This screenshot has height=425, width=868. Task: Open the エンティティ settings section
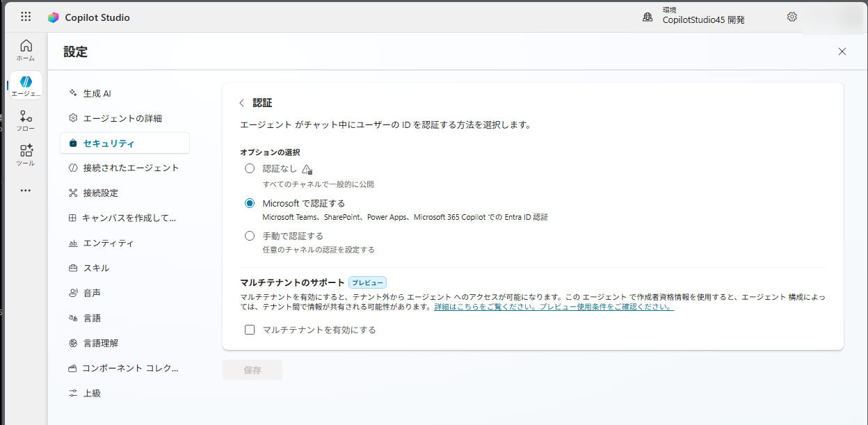click(x=125, y=243)
